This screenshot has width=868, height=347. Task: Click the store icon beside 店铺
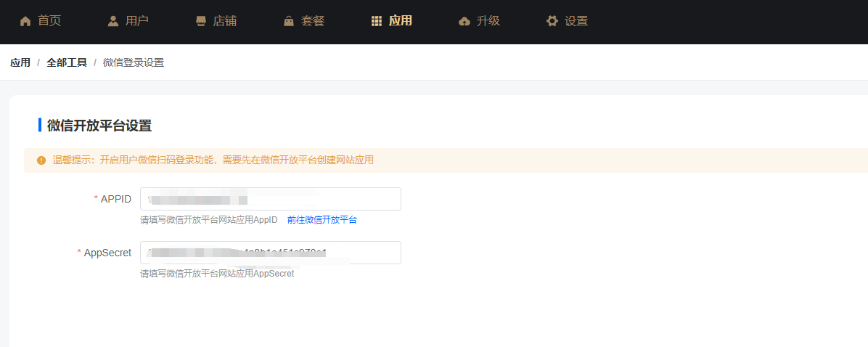(x=201, y=22)
